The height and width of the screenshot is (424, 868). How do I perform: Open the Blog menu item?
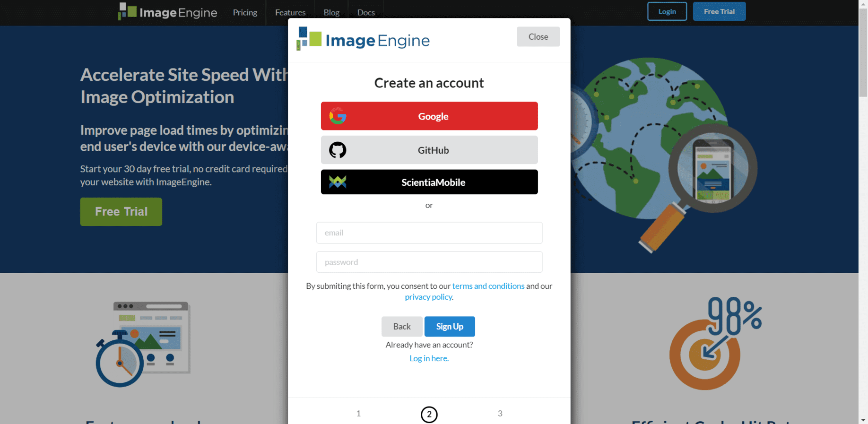(331, 12)
